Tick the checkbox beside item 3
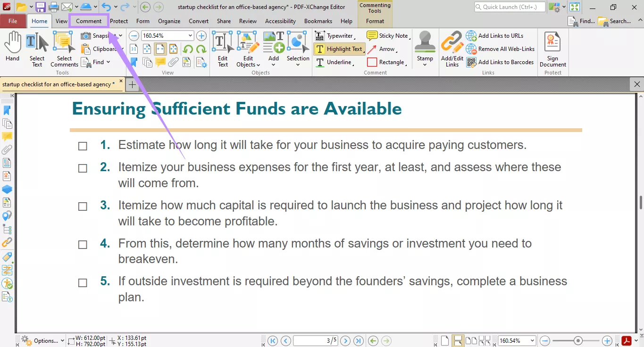The height and width of the screenshot is (347, 644). click(83, 207)
